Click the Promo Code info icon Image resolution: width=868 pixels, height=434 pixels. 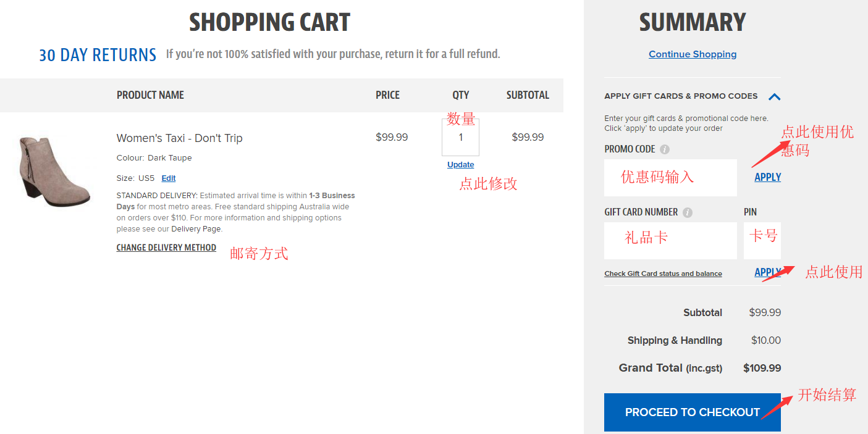[665, 149]
